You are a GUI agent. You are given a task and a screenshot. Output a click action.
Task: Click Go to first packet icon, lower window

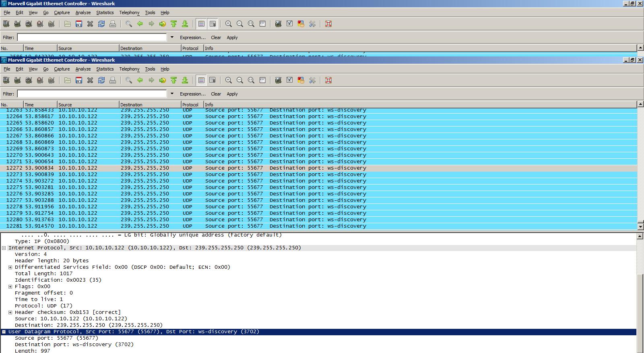pos(174,80)
